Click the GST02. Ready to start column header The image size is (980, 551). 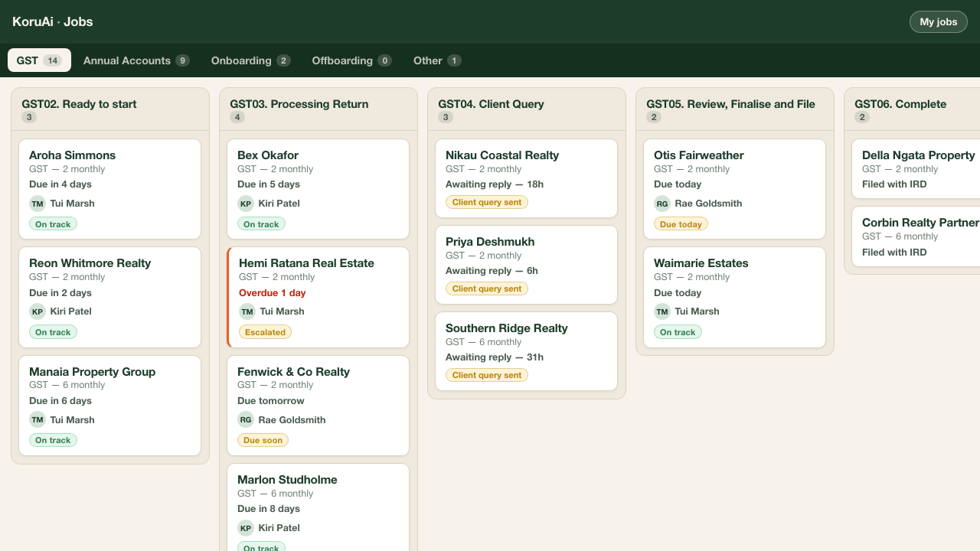(110, 109)
